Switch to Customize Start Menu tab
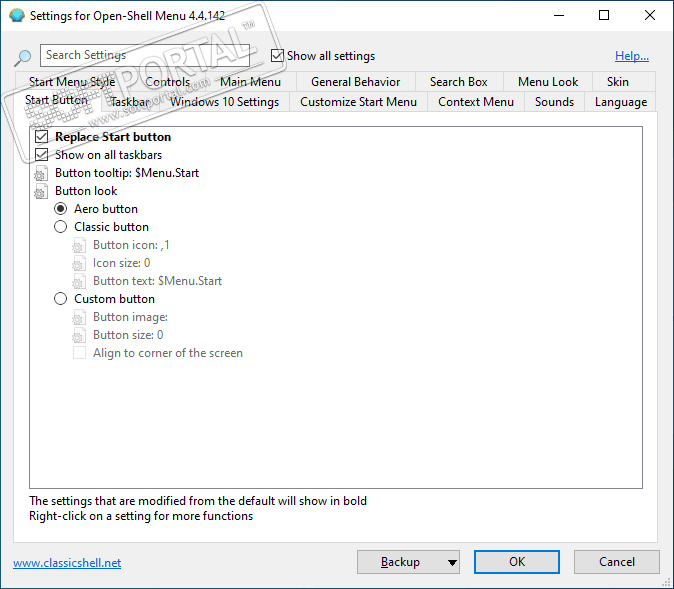Screen dimensions: 674x589 point(358,102)
